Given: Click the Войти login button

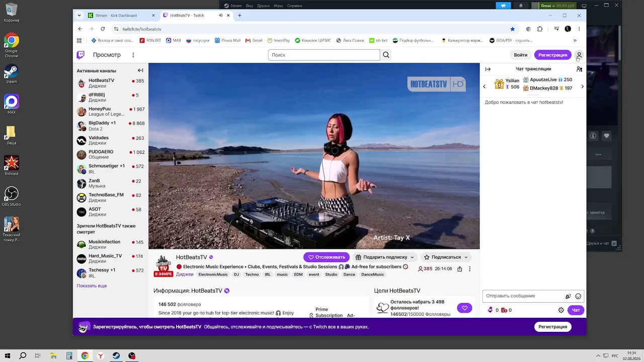Looking at the screenshot, I should pyautogui.click(x=521, y=55).
